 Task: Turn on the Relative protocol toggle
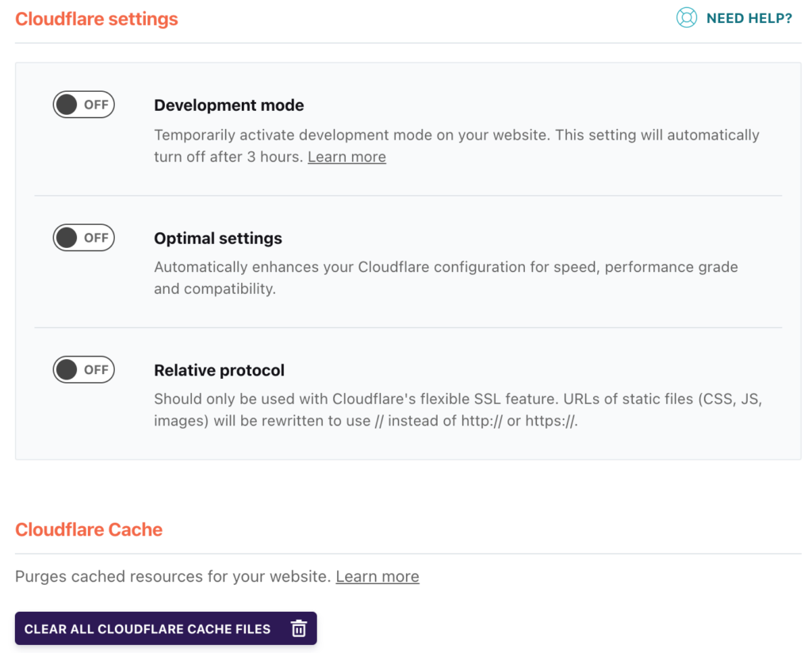(83, 369)
